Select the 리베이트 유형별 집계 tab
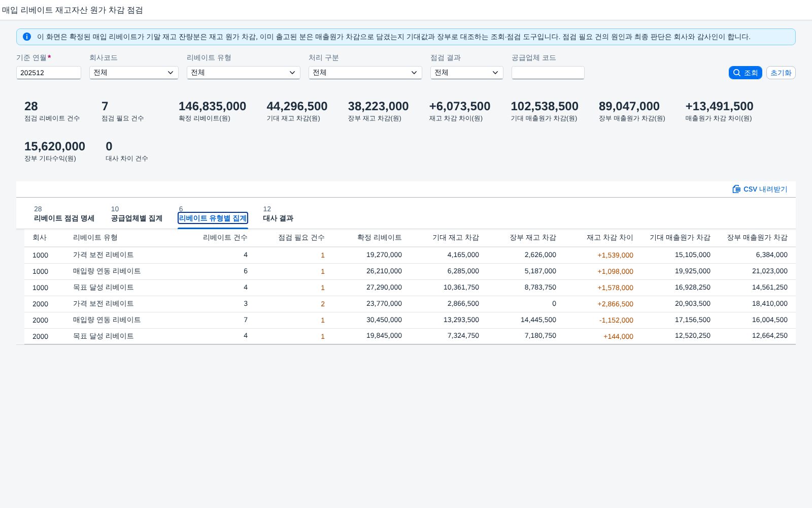This screenshot has width=812, height=508. point(213,218)
